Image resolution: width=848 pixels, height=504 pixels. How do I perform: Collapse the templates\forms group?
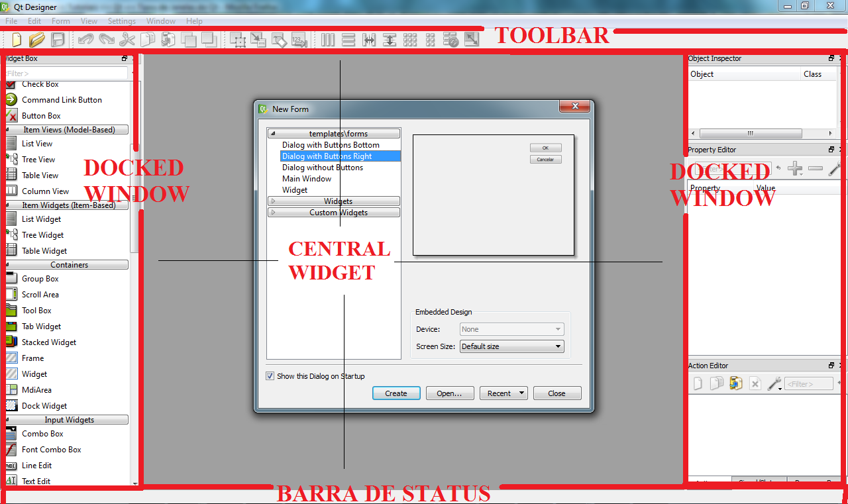click(273, 134)
